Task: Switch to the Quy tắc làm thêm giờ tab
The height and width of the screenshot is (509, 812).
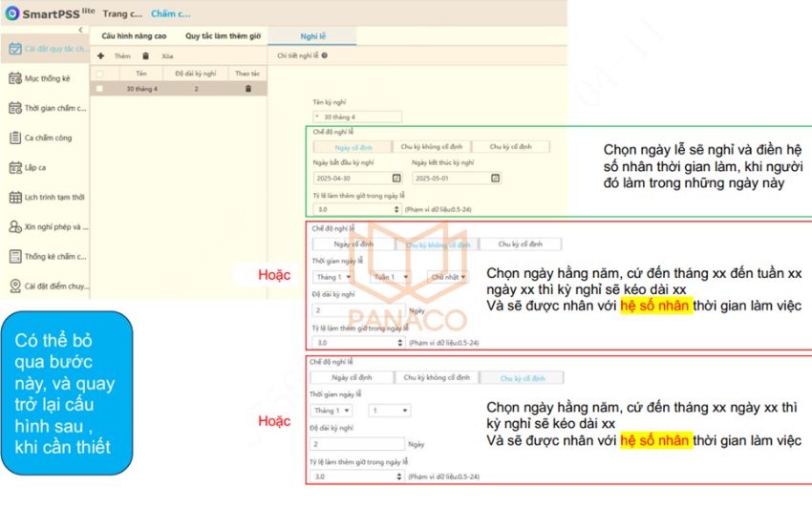Action: (x=223, y=36)
